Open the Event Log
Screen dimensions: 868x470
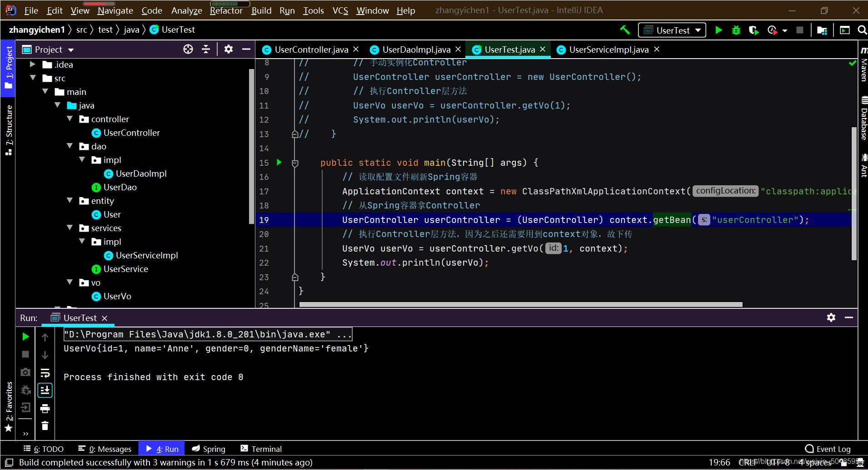pos(828,449)
